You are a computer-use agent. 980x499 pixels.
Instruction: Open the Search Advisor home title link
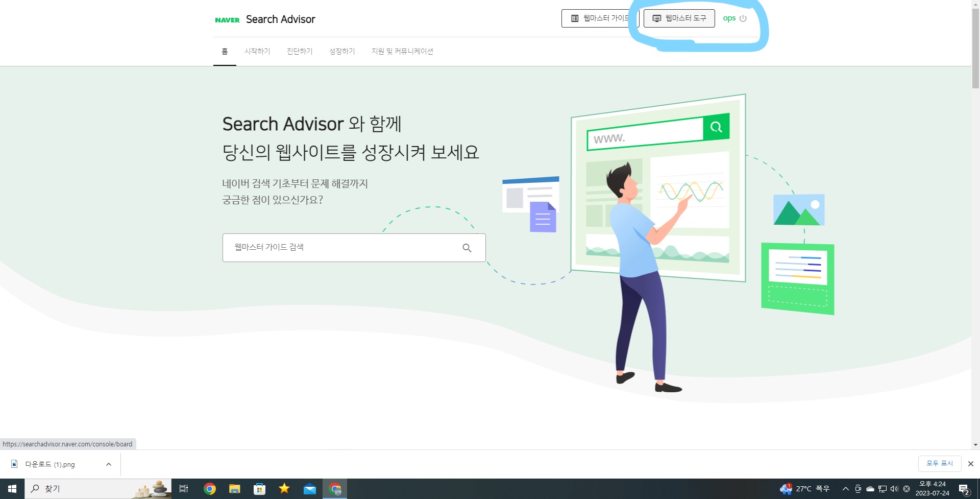tap(280, 19)
